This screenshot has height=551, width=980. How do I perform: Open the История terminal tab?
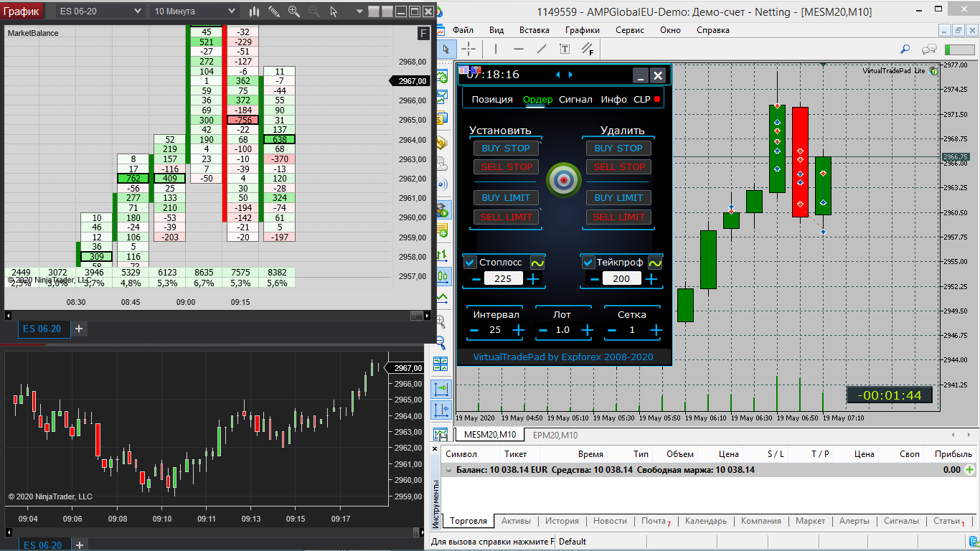pos(562,521)
